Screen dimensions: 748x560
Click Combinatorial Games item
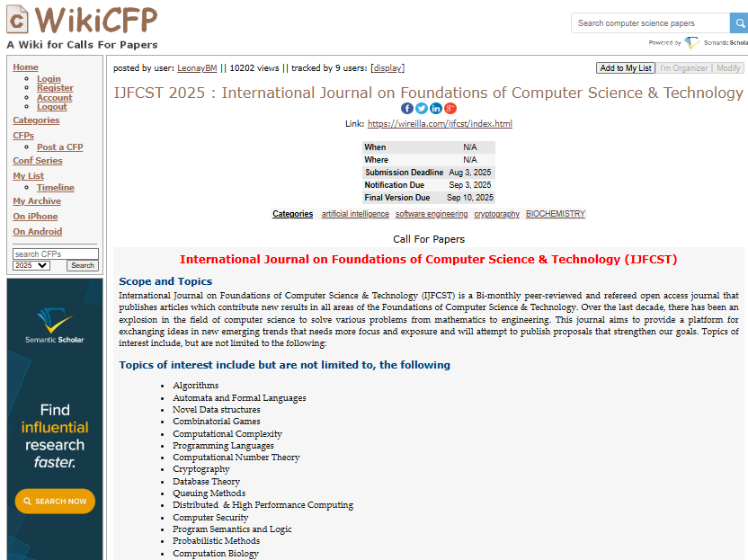tap(216, 422)
